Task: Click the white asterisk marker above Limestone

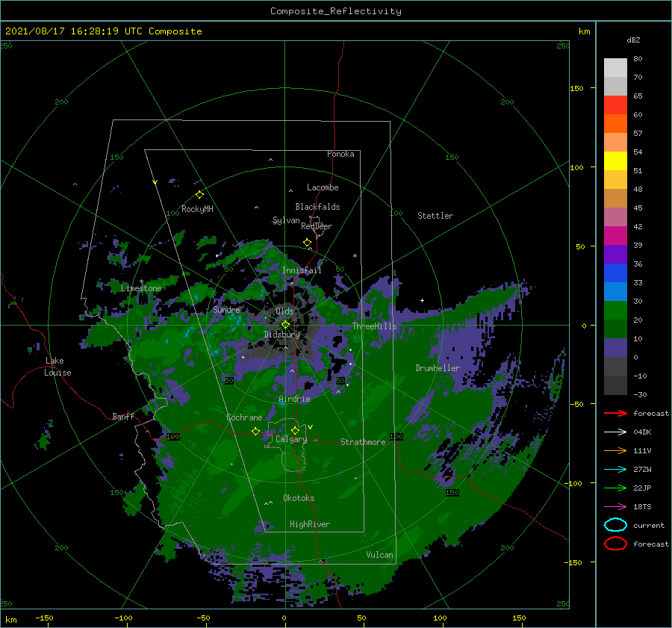Action: click(141, 282)
